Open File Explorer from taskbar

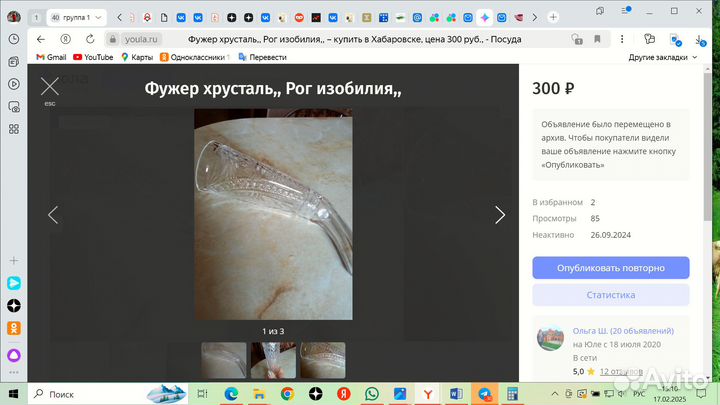tap(259, 394)
